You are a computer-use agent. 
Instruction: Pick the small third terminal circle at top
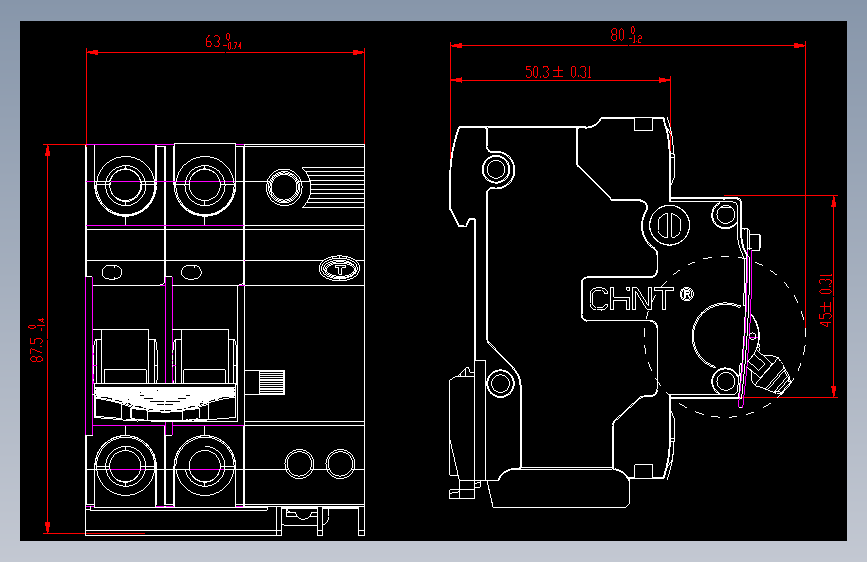pos(284,187)
